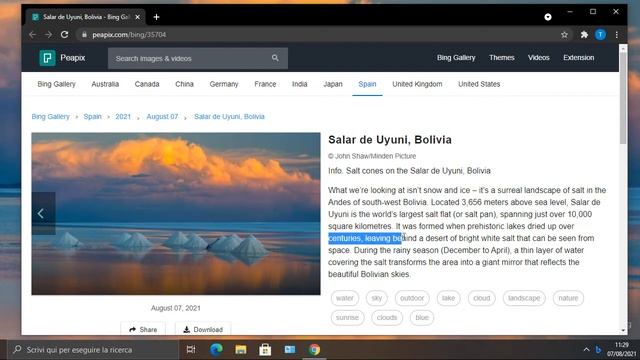Viewport: 640px width, 360px height.
Task: Click the sunrise tag
Action: (347, 318)
